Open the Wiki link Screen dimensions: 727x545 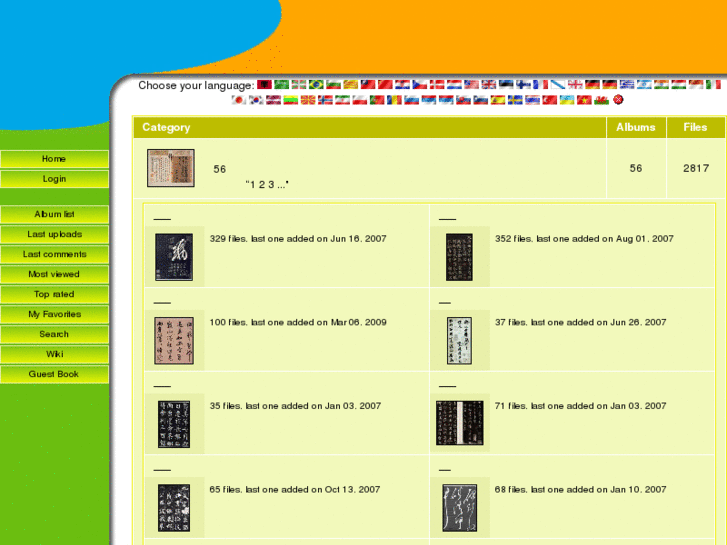tap(54, 354)
